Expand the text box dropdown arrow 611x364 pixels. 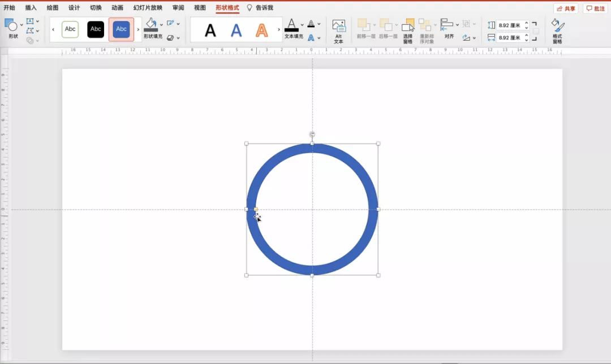(x=37, y=21)
